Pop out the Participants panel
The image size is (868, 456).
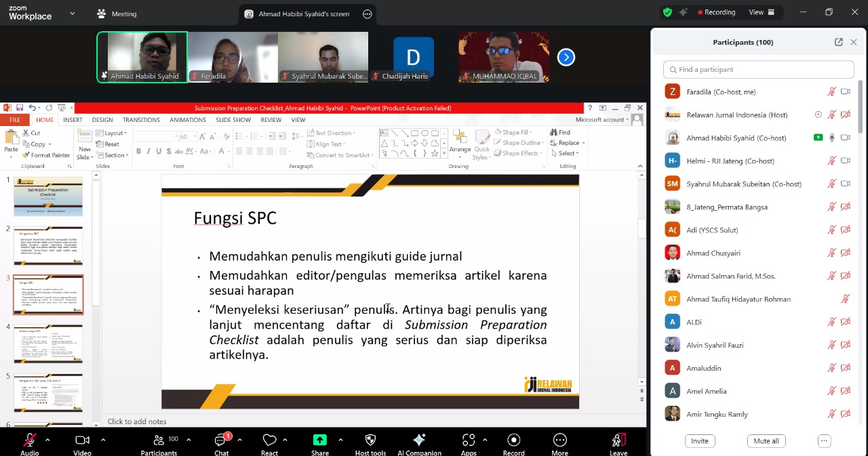pos(839,42)
